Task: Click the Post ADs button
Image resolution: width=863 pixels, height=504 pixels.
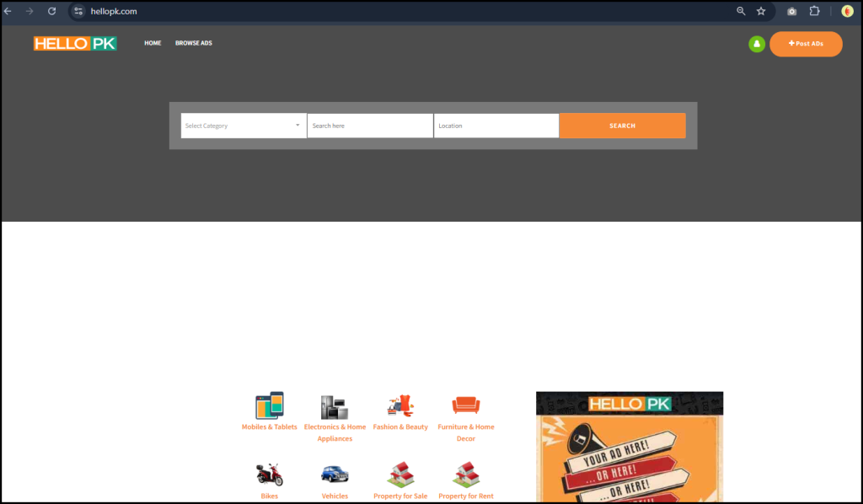Action: 806,43
